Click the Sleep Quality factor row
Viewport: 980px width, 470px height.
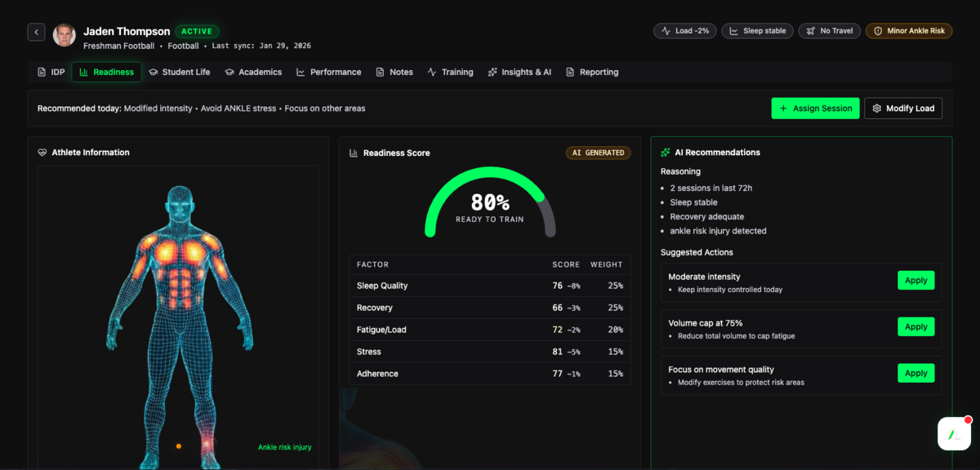[490, 286]
